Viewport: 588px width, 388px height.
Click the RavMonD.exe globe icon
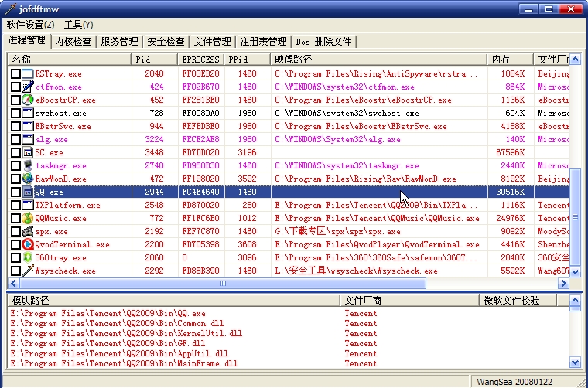[28, 179]
